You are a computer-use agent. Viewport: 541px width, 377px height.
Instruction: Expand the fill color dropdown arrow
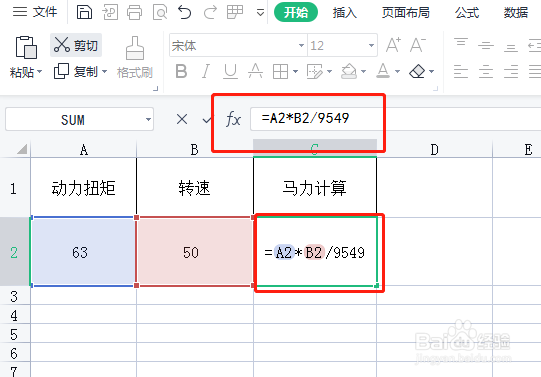coord(364,72)
